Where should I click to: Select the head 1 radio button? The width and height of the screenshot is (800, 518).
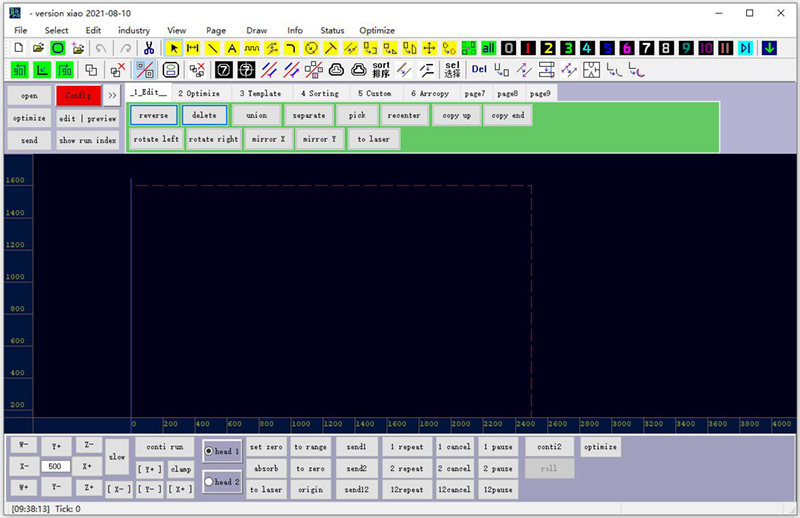[x=209, y=451]
